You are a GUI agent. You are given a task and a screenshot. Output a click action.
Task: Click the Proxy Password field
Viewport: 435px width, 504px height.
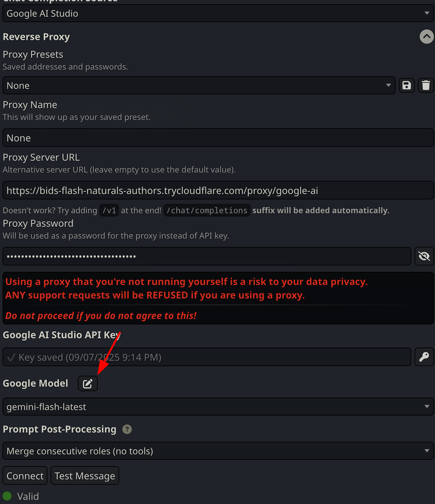(x=207, y=256)
